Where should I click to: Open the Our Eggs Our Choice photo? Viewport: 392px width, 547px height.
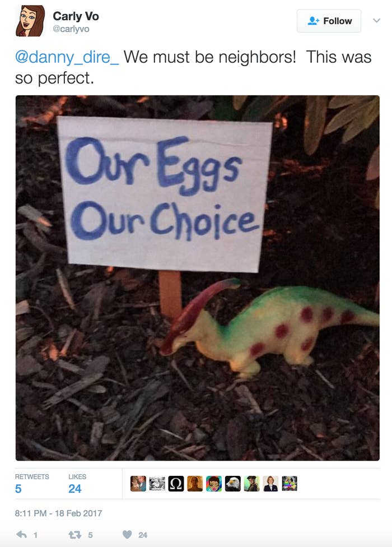(x=198, y=277)
